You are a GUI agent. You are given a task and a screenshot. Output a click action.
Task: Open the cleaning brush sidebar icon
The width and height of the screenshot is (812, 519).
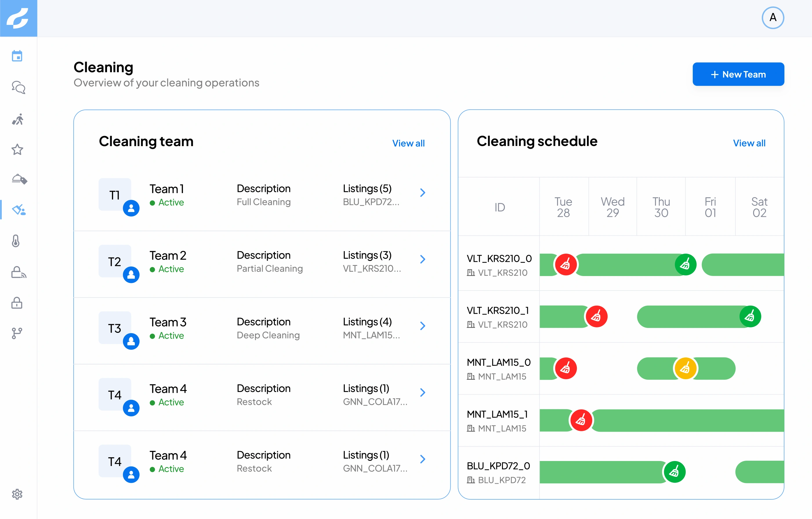click(x=19, y=210)
